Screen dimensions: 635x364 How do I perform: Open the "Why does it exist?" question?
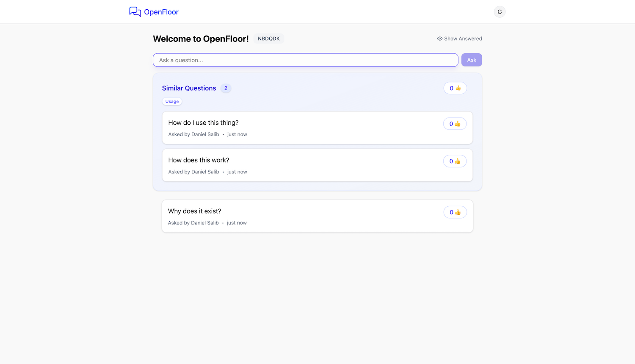pos(194,211)
